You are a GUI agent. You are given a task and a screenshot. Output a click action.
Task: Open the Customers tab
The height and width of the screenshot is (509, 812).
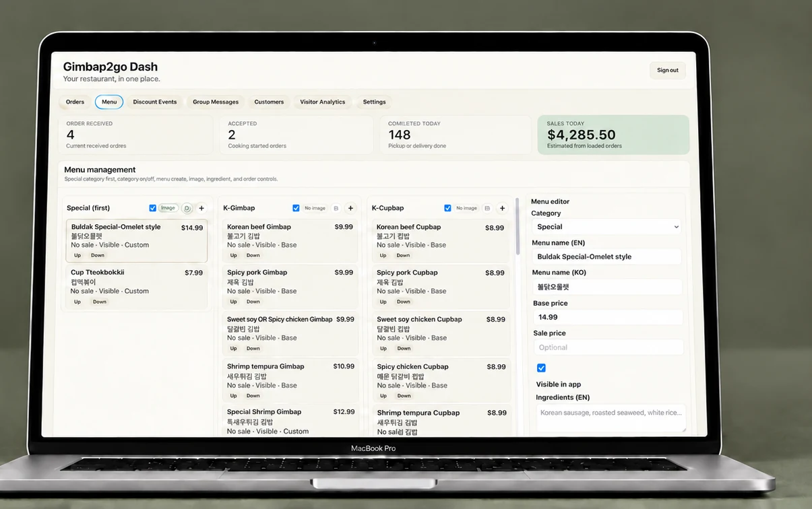(269, 102)
